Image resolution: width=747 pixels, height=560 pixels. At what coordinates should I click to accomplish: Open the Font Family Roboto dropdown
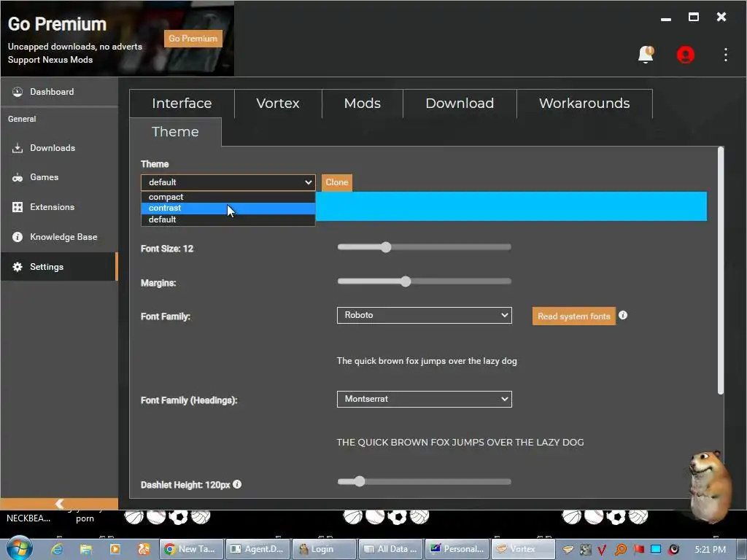tap(424, 315)
